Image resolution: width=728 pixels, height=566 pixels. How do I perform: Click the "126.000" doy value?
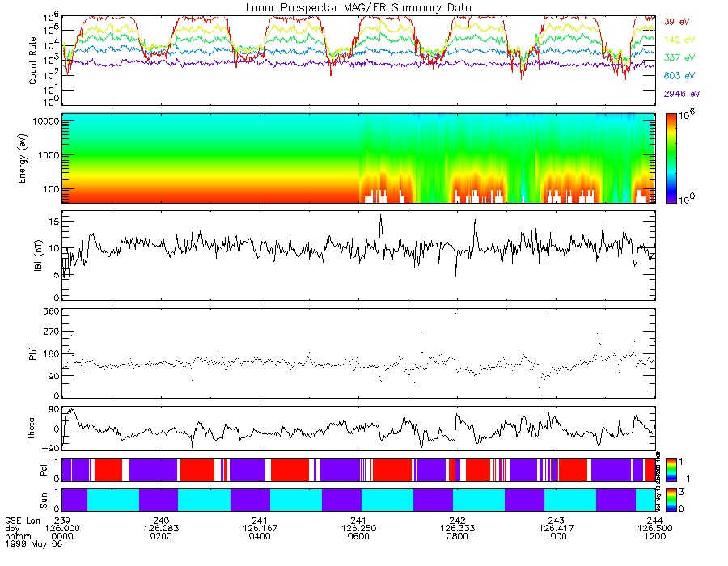pyautogui.click(x=62, y=529)
